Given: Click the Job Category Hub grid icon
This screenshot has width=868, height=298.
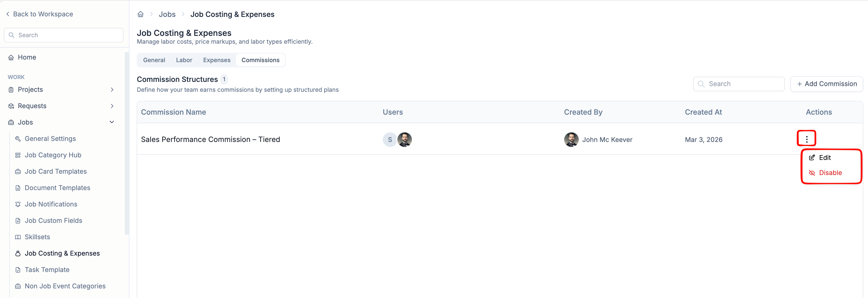Looking at the screenshot, I should (x=18, y=155).
